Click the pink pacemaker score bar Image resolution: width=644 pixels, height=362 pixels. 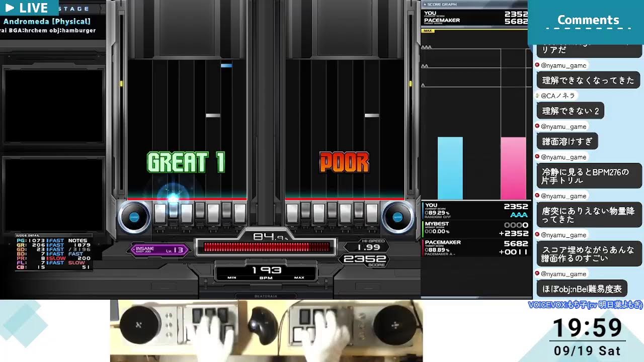tap(513, 168)
